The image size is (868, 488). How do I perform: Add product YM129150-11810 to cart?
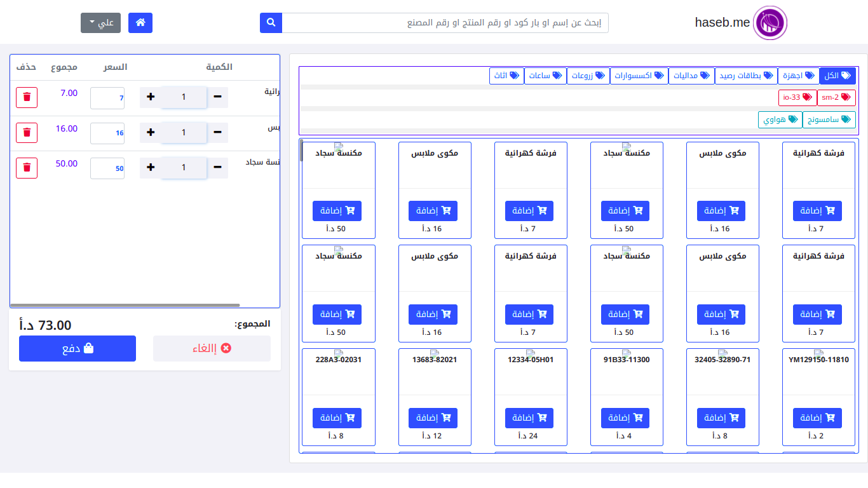coord(817,418)
